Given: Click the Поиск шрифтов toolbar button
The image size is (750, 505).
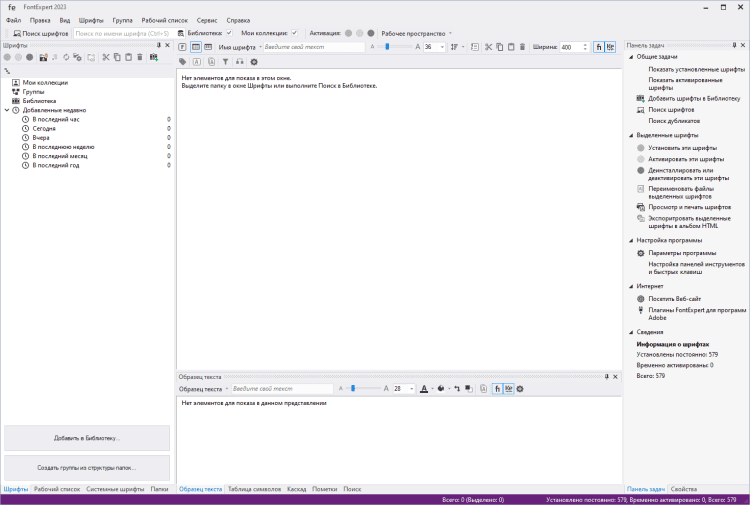Looking at the screenshot, I should tap(41, 33).
